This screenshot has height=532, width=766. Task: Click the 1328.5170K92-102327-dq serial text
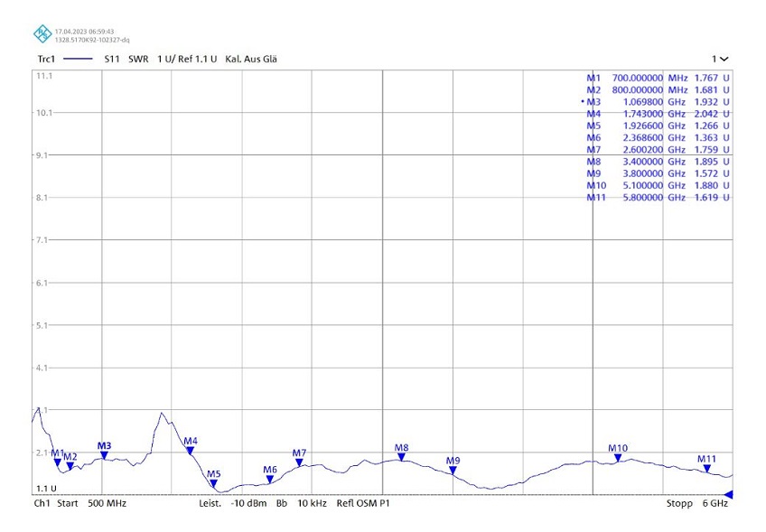click(x=92, y=40)
